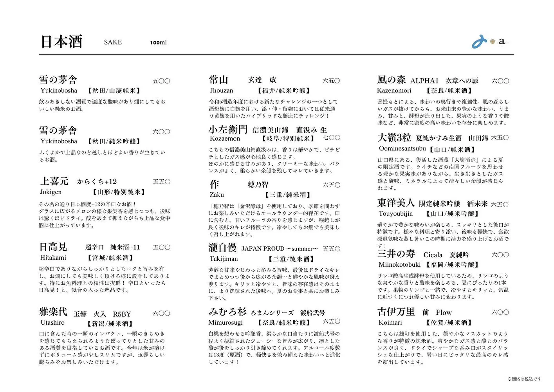The height and width of the screenshot is (392, 554).
Task: Click the 小左衛門 sake title
Action: pyautogui.click(x=228, y=129)
